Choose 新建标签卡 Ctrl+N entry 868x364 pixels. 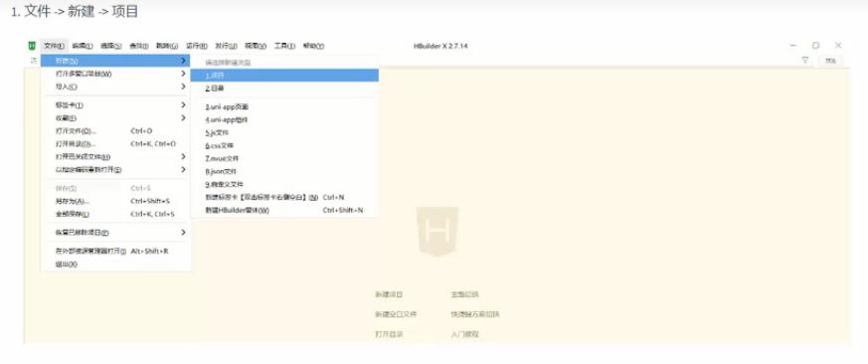pos(284,197)
